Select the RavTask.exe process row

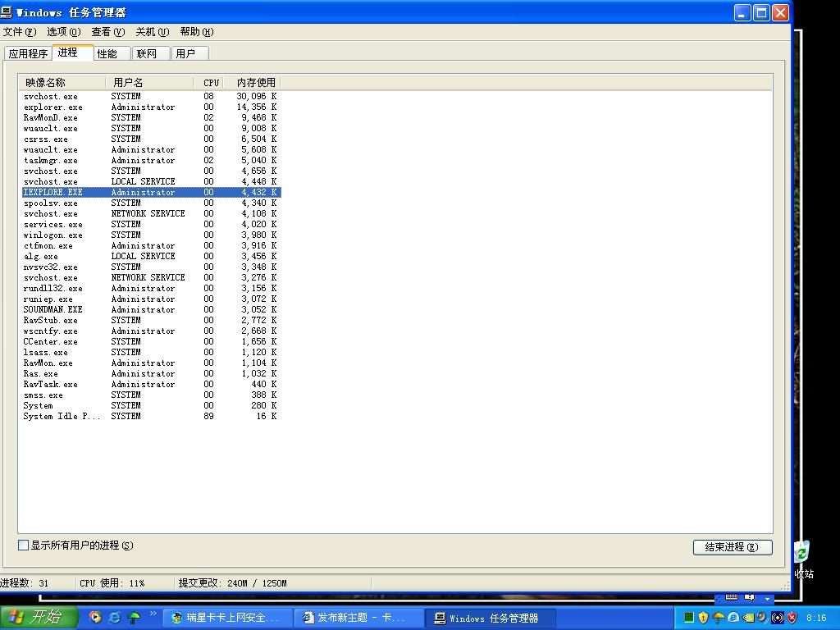tap(152, 384)
